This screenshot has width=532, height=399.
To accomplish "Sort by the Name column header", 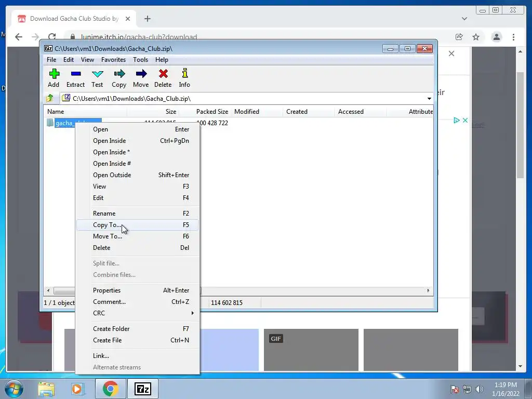I will coord(86,112).
